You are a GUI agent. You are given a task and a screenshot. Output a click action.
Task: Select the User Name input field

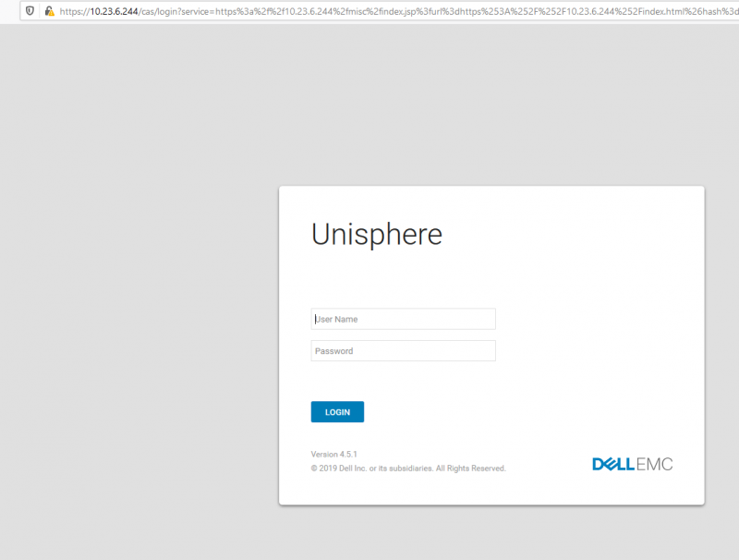pyautogui.click(x=403, y=318)
